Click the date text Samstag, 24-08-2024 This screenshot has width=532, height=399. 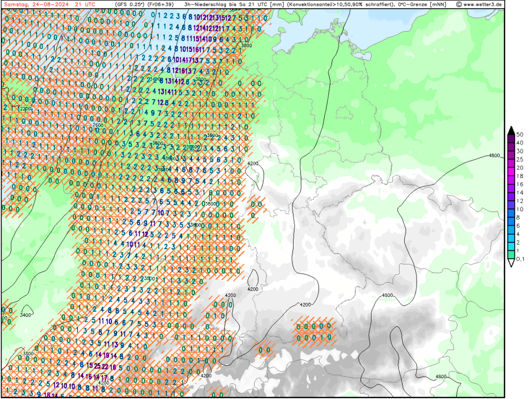tap(35, 4)
